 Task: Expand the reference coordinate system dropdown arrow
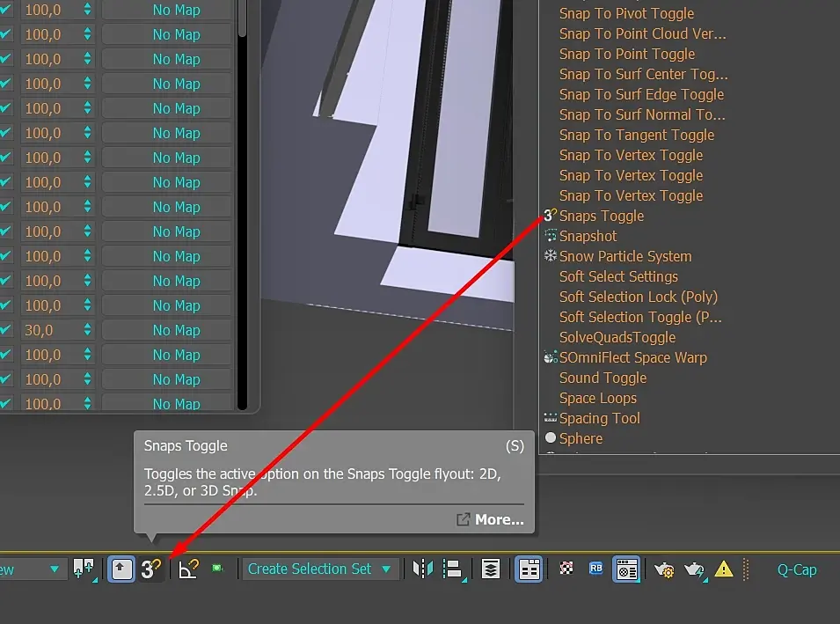coord(55,569)
